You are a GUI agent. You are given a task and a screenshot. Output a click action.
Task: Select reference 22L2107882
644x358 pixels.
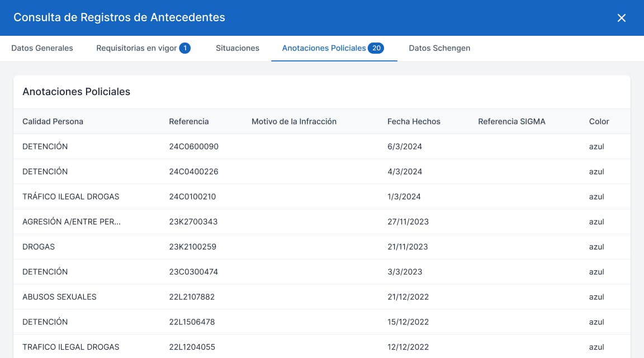point(192,297)
